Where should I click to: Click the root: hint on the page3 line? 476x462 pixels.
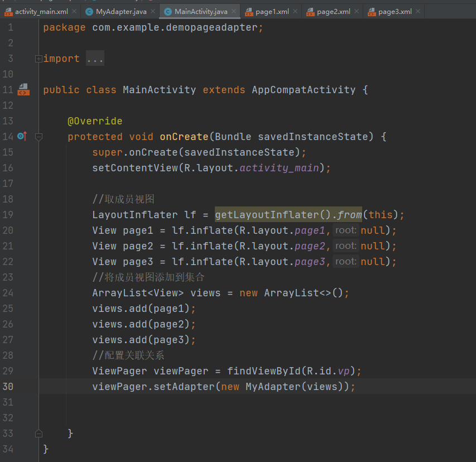[x=346, y=261]
